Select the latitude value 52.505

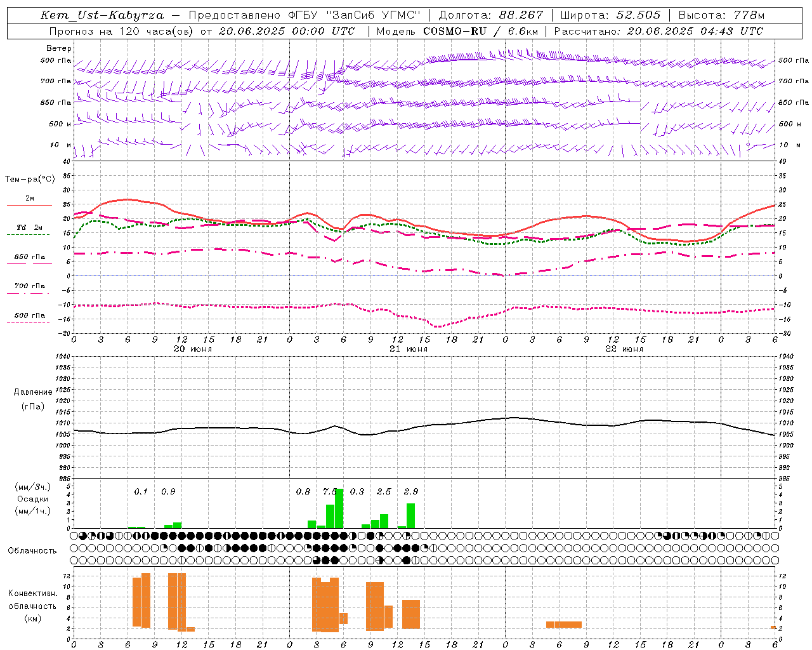click(638, 15)
